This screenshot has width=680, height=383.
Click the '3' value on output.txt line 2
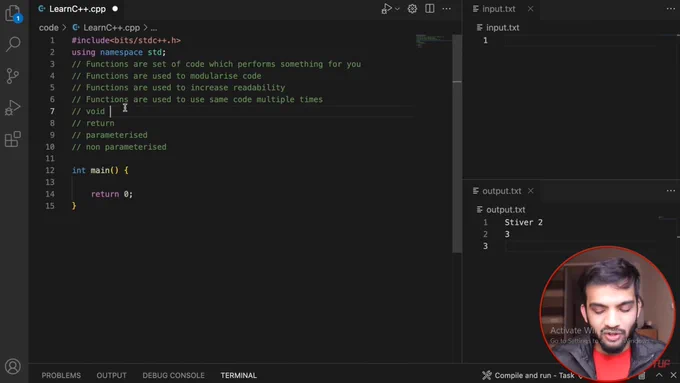(x=507, y=234)
